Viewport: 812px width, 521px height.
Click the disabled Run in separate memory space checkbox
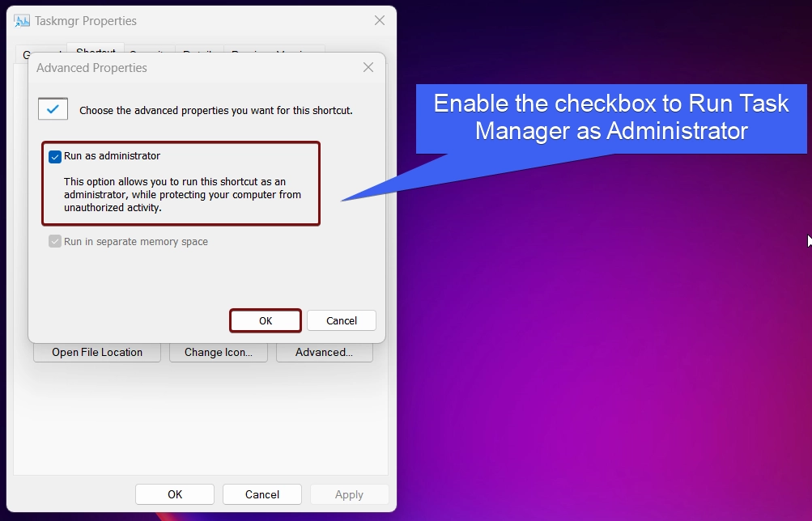click(55, 242)
